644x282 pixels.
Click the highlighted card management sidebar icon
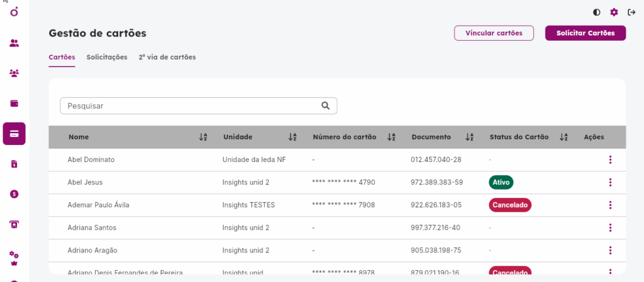(14, 134)
